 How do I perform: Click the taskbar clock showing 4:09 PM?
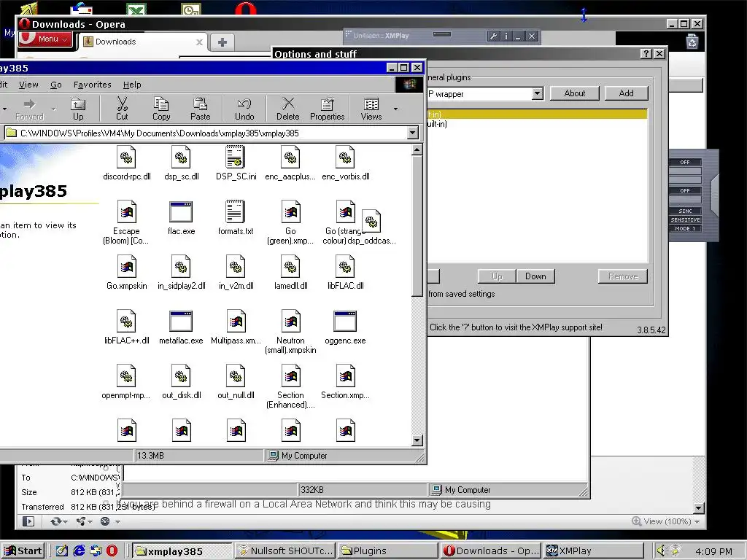[713, 551]
